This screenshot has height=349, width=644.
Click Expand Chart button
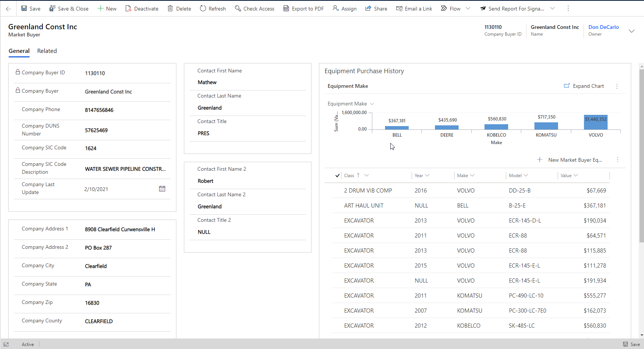point(584,86)
